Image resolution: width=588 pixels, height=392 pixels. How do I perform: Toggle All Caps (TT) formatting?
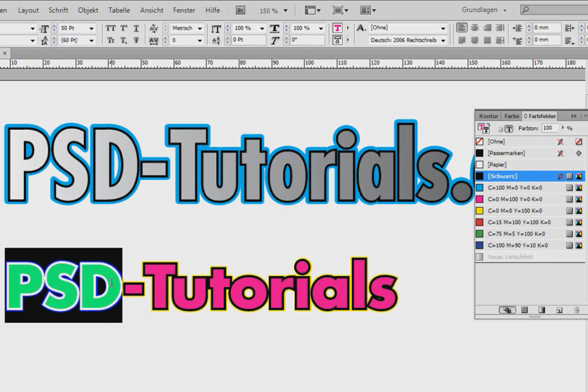pos(111,28)
